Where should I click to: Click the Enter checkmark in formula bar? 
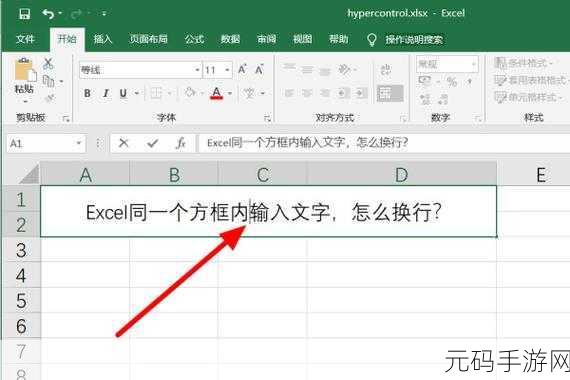coord(153,143)
